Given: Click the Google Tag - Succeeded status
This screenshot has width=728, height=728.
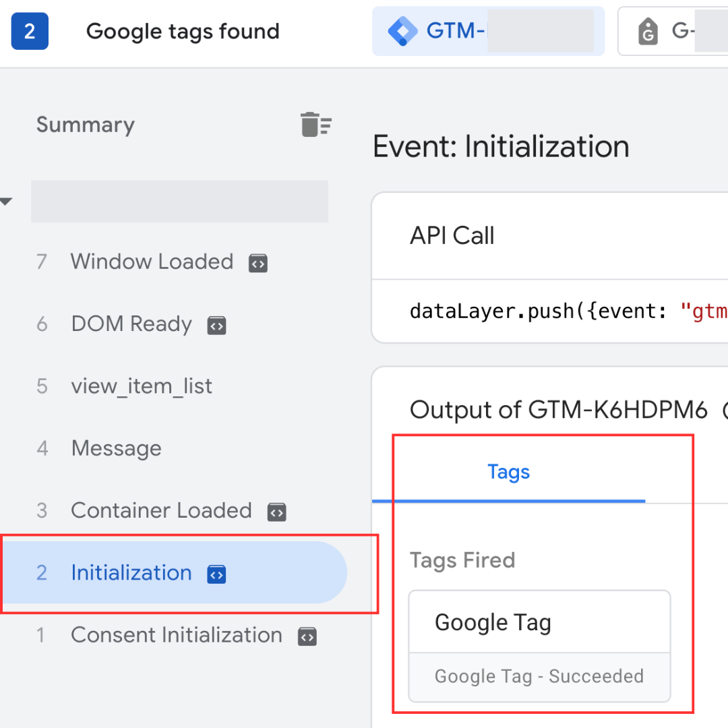Looking at the screenshot, I should tap(539, 677).
